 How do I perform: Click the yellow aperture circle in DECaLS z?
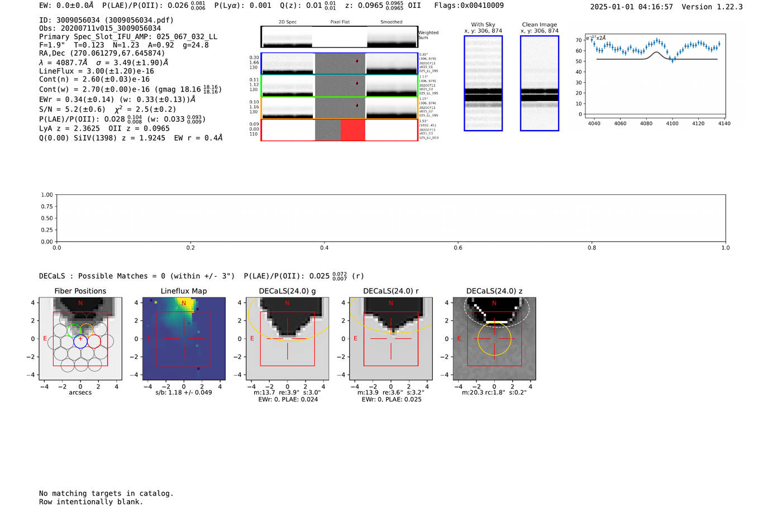pyautogui.click(x=494, y=339)
